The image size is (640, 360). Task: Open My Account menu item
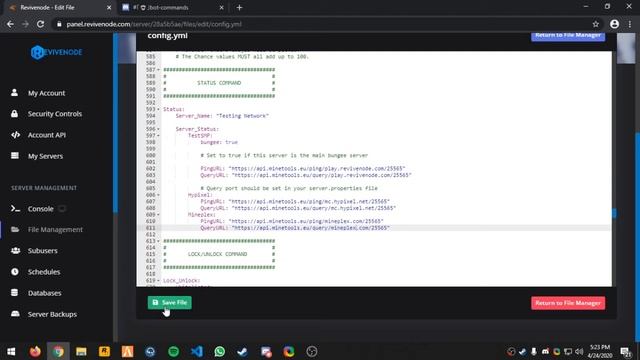[47, 93]
